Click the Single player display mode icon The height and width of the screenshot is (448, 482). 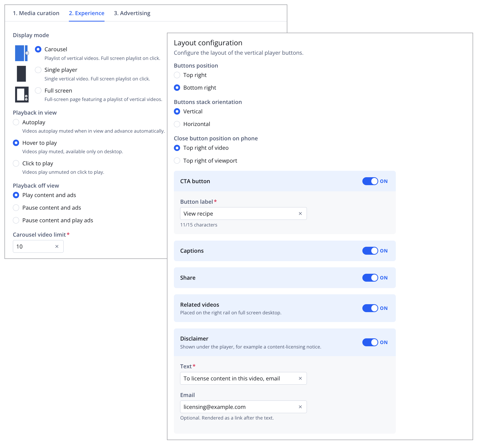21,74
